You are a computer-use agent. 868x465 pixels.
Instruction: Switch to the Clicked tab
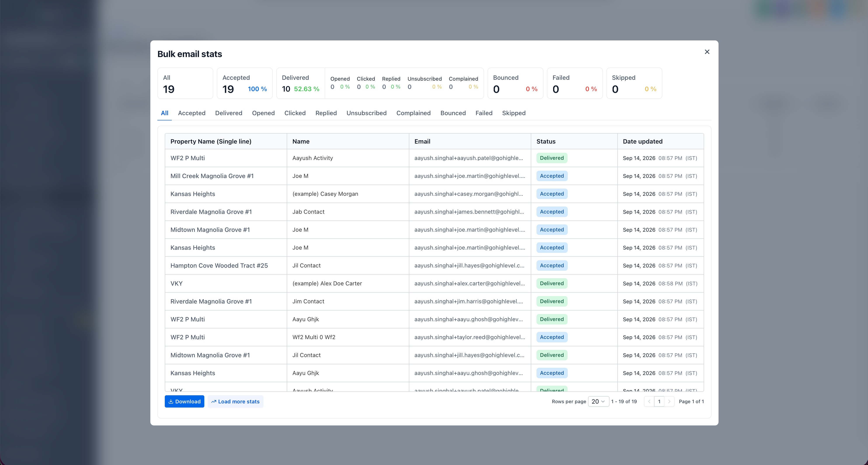295,113
